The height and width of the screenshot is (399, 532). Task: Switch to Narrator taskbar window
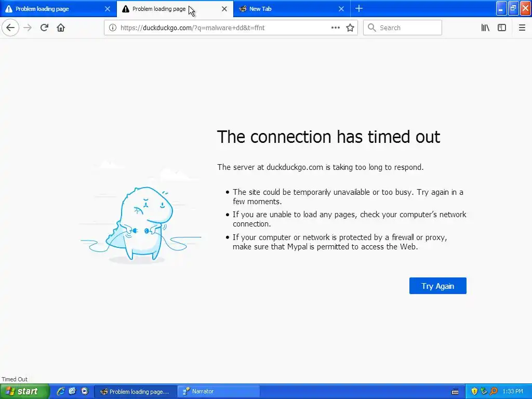pyautogui.click(x=219, y=392)
